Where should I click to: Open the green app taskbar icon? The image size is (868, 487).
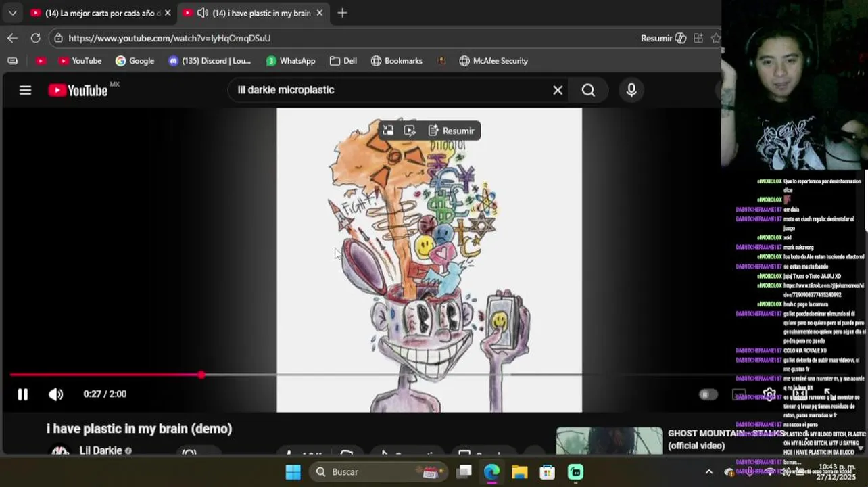(575, 472)
